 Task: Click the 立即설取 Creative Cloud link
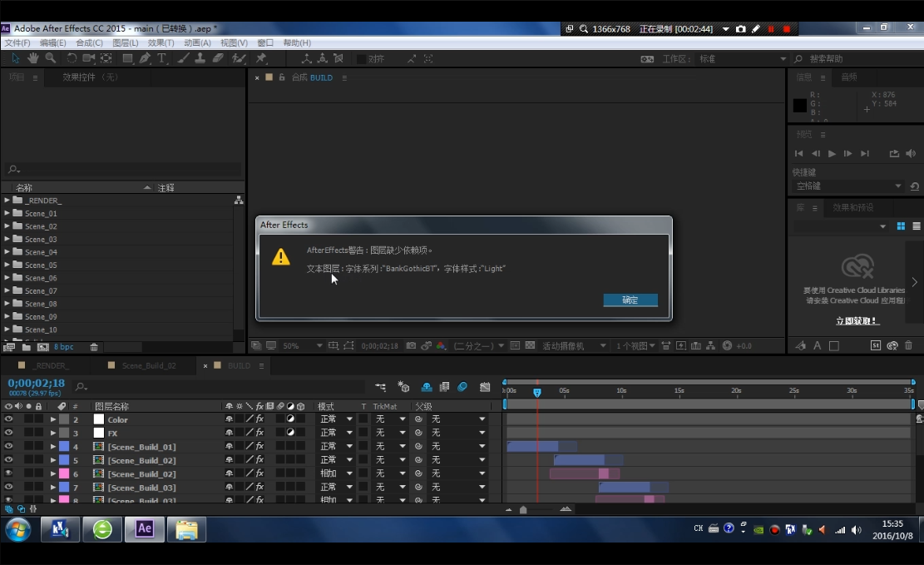(x=857, y=320)
